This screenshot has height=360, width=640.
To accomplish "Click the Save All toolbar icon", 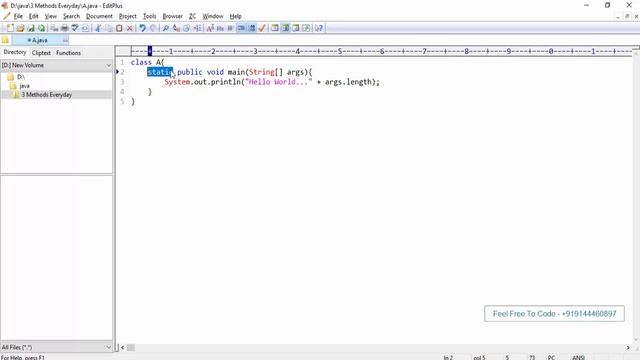I will (x=42, y=28).
